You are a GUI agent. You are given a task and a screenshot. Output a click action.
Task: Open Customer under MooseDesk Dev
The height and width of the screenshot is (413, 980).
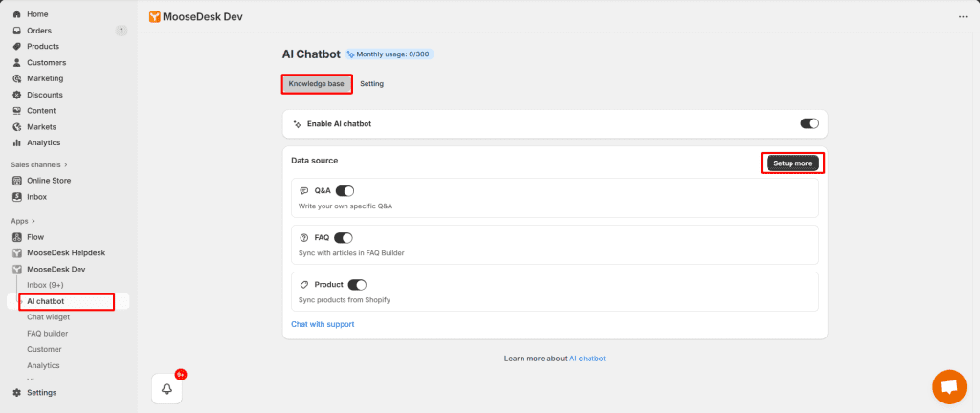[x=44, y=349]
